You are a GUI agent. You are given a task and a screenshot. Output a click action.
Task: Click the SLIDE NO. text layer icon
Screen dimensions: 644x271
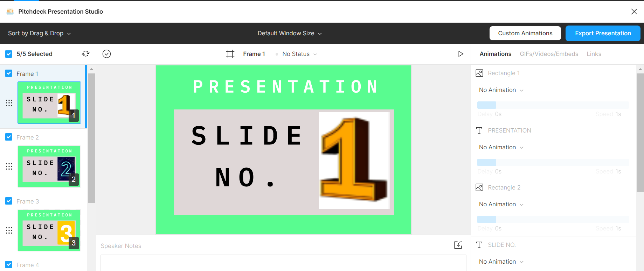(479, 245)
